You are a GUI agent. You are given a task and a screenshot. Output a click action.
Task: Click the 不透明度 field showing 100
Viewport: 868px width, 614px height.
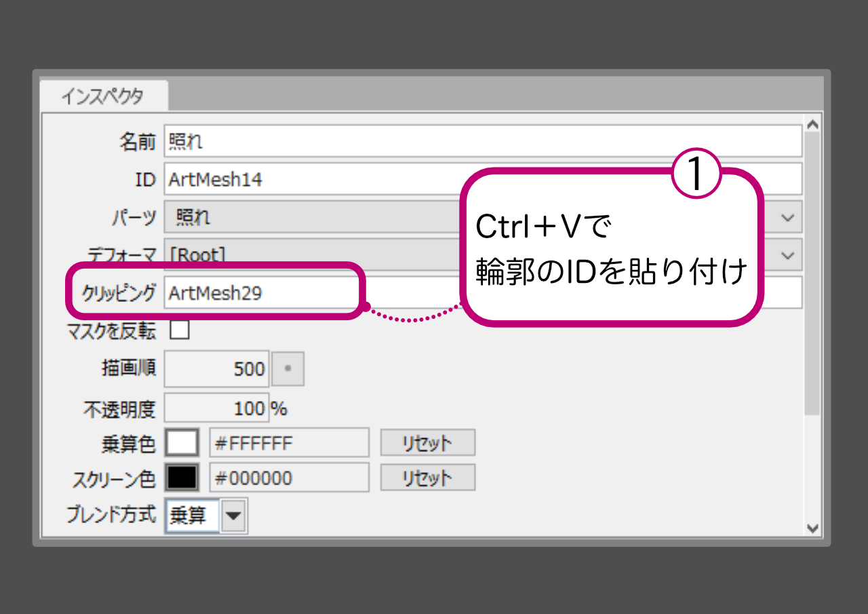coord(217,408)
